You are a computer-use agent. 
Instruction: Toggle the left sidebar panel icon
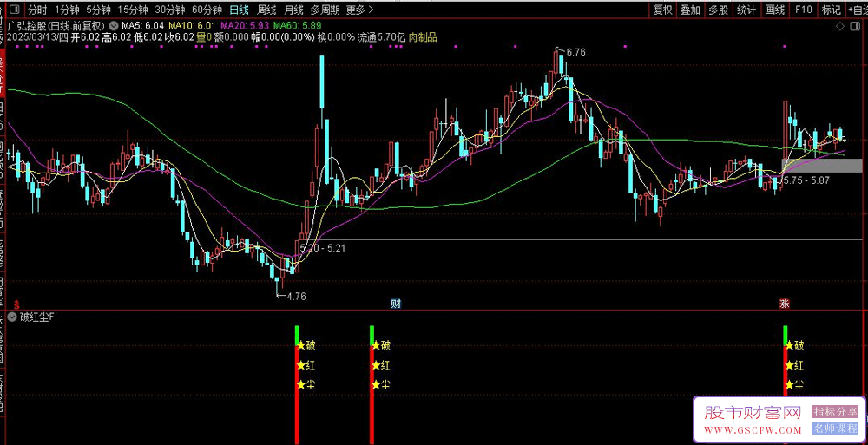point(15,10)
